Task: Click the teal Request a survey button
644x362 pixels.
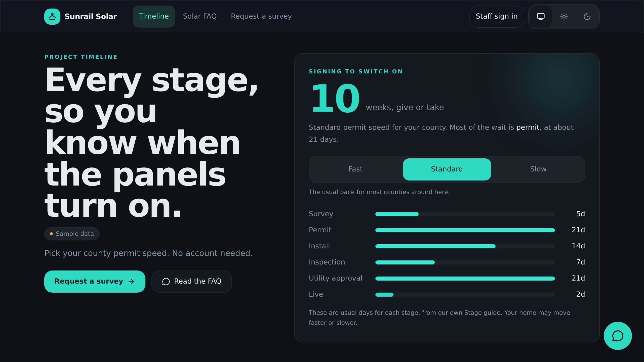Action: (95, 282)
